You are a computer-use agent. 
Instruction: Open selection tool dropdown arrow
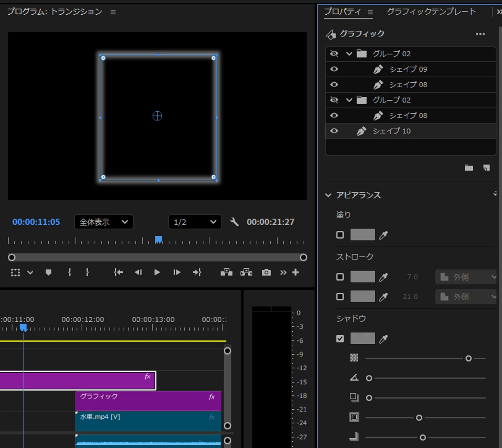[30, 272]
